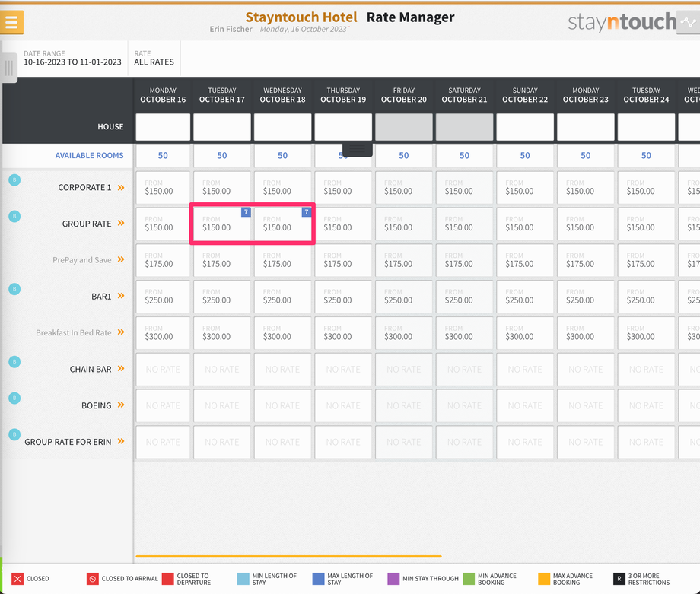Viewport: 700px width, 594px height.
Task: Select the Tuesday October 17 column header
Action: (x=222, y=95)
